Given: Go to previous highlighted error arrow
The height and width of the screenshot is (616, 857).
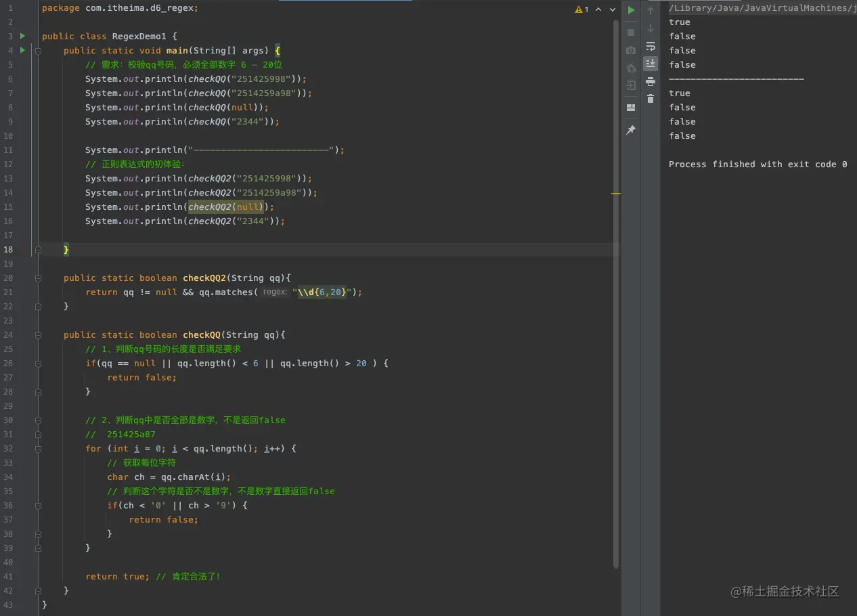Looking at the screenshot, I should [x=600, y=9].
